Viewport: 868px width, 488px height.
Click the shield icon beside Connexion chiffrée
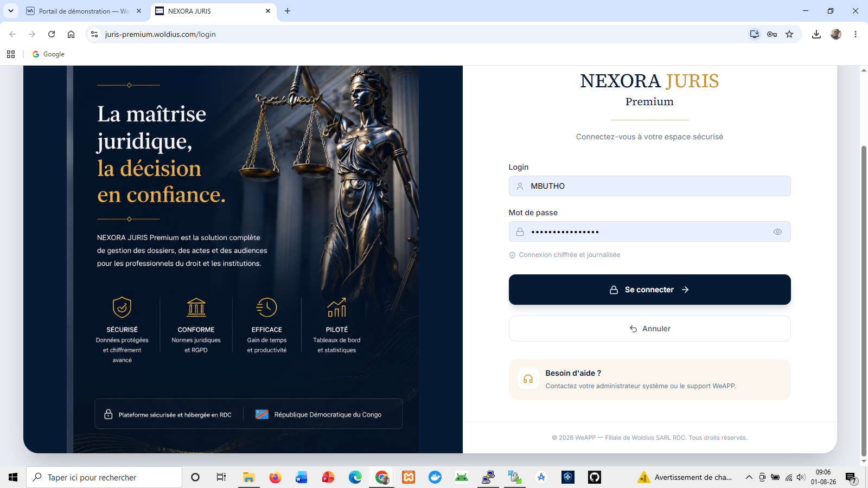point(512,255)
